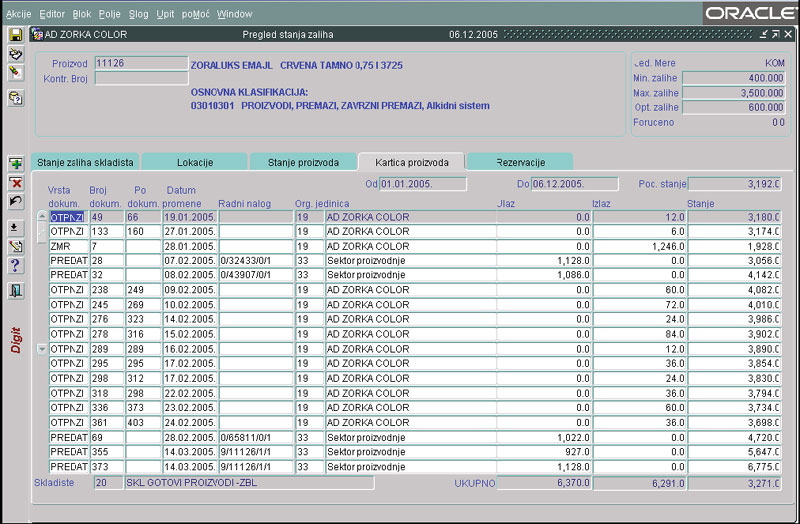
Task: Click the Print icon in left toolbar
Action: coord(16,54)
